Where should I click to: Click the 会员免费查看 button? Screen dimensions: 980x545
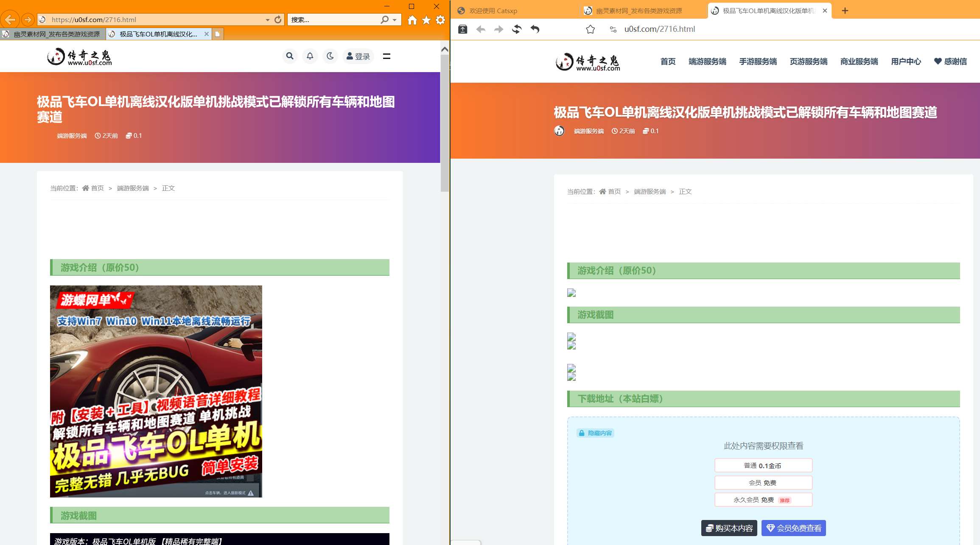pyautogui.click(x=794, y=528)
